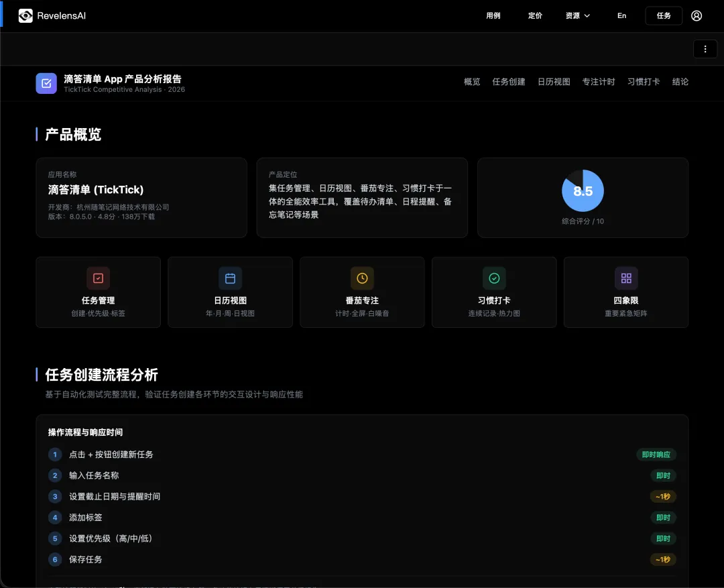Click the 即时响应 green badge

tap(656, 455)
